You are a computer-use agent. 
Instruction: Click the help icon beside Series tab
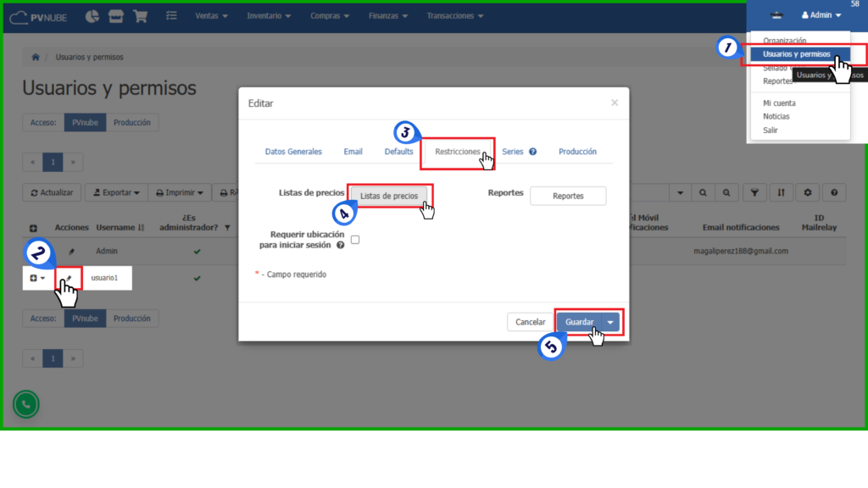point(533,152)
